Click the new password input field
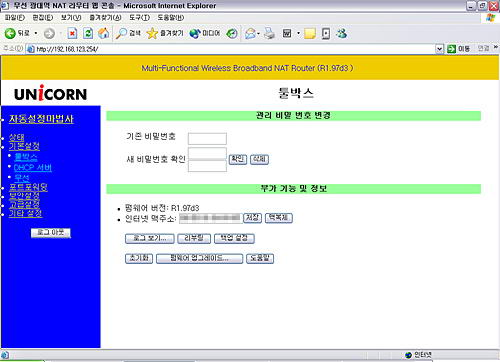This screenshot has height=362, width=500. (x=207, y=153)
